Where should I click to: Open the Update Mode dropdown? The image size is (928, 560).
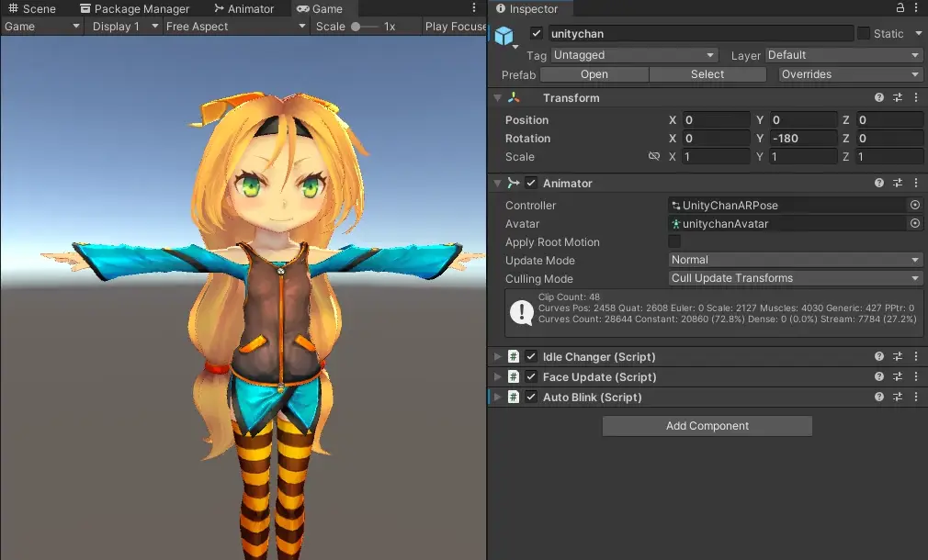(x=796, y=260)
